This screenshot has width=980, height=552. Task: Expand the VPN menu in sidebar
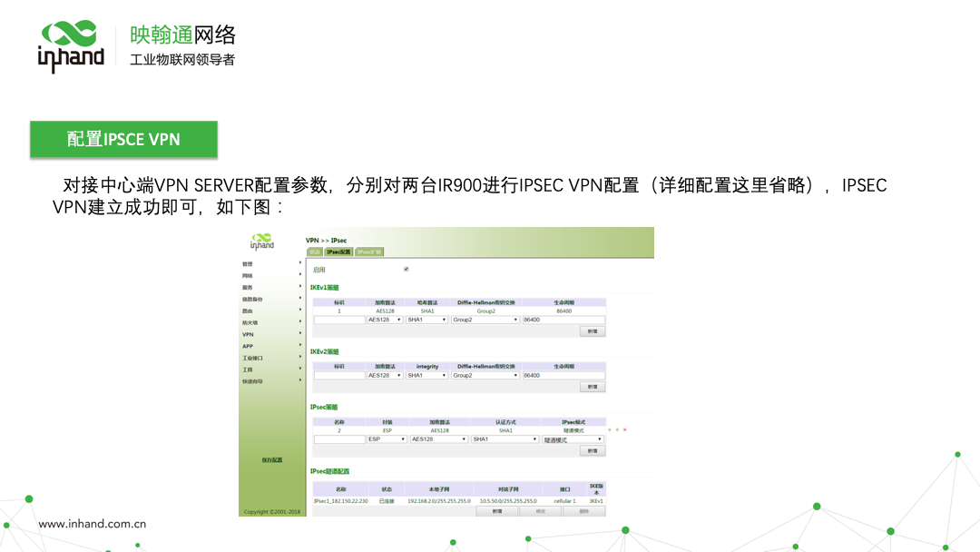tap(249, 334)
